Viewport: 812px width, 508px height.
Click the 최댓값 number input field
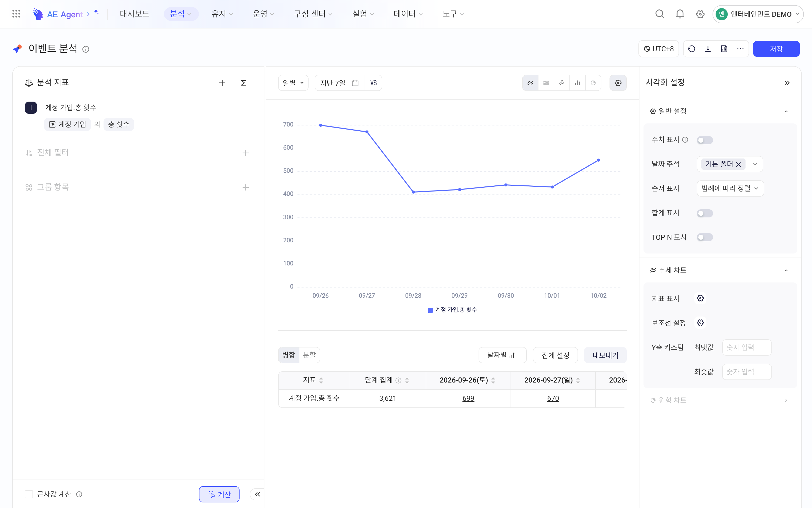(747, 347)
